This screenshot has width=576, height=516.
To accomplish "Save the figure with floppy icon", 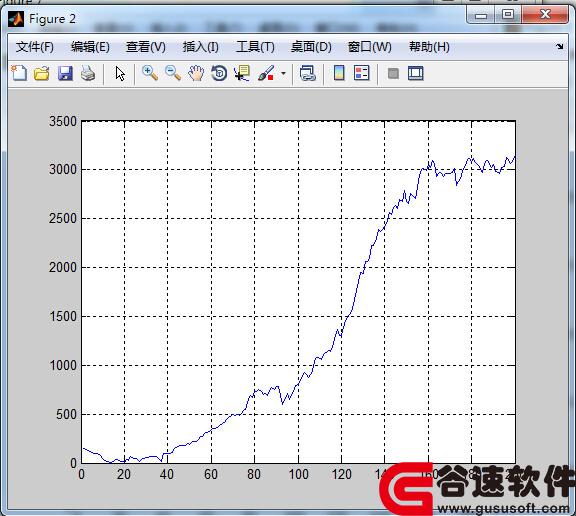I will (65, 73).
